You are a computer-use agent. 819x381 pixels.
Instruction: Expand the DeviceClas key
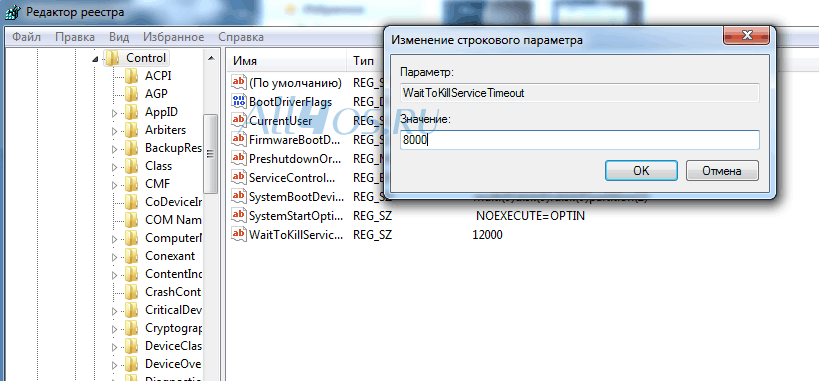click(x=114, y=347)
